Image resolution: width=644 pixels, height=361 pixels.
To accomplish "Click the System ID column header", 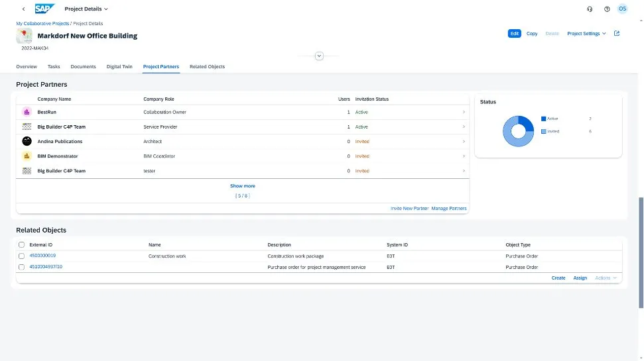I will pyautogui.click(x=397, y=245).
